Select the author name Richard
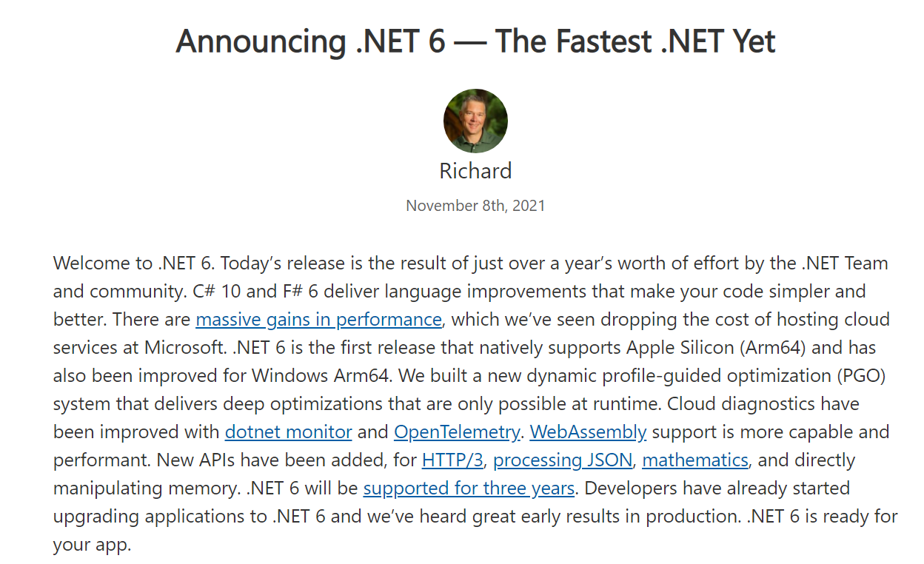Screen dimensions: 924x564 point(475,171)
